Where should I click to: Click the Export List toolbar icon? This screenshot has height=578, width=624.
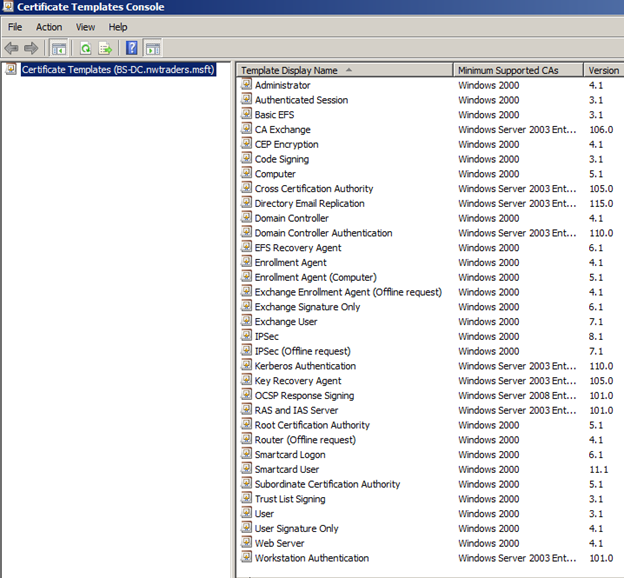(x=105, y=49)
